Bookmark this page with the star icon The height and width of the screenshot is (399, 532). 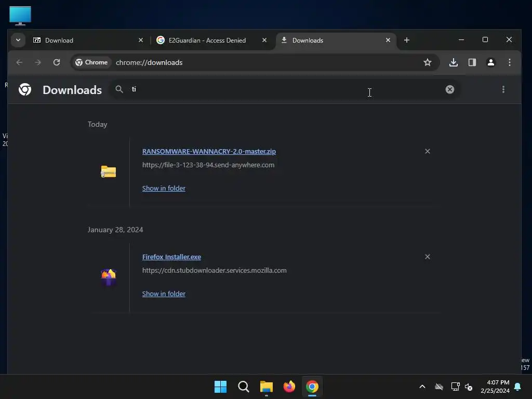427,62
